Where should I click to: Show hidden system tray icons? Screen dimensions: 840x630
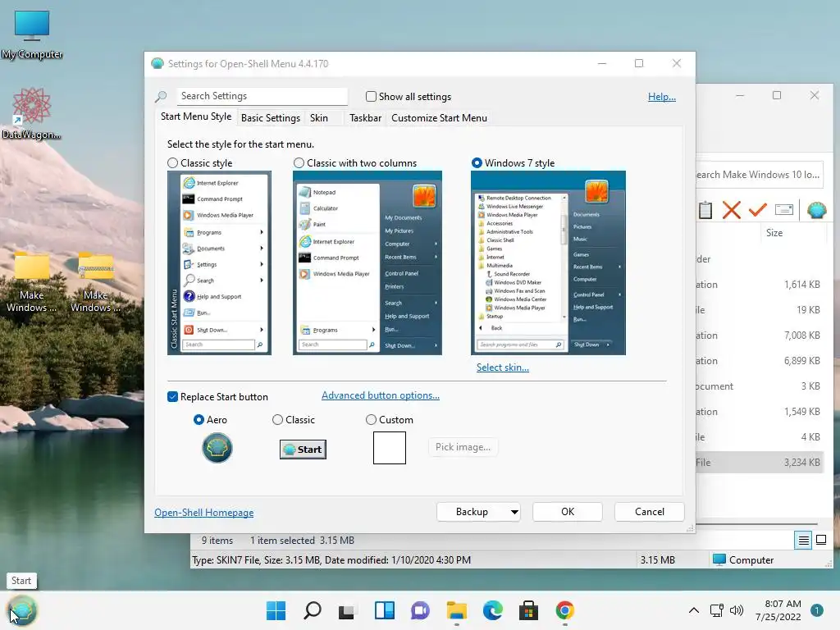coord(694,610)
